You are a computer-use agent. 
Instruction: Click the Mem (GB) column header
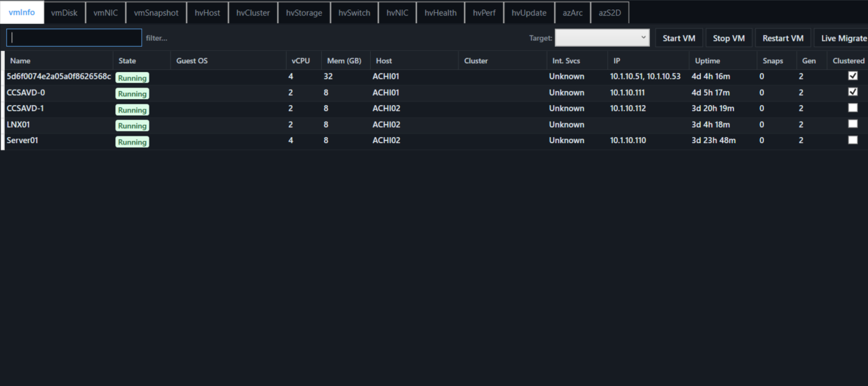(344, 61)
